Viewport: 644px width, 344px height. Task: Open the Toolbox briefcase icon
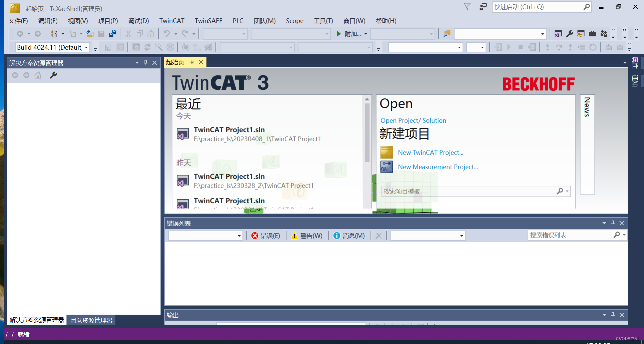pyautogui.click(x=593, y=34)
